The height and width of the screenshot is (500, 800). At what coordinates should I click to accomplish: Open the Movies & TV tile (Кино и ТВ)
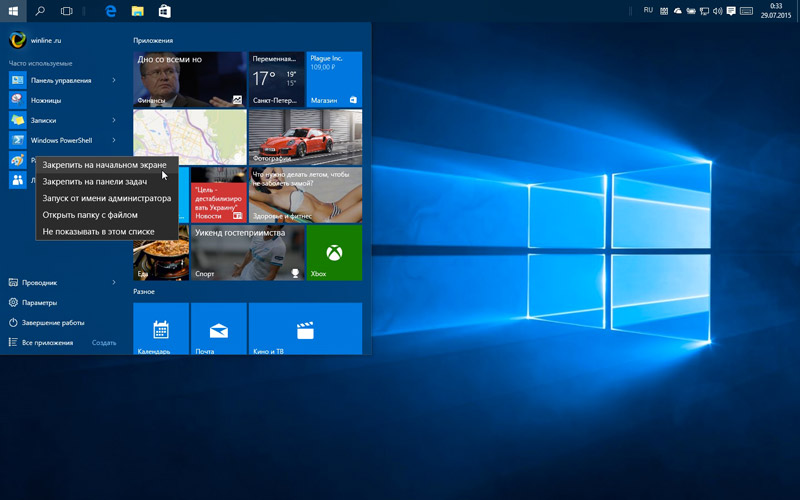click(x=305, y=330)
